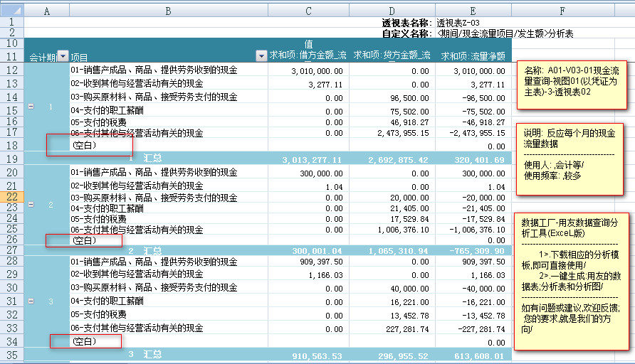Click the Select All corner button
Viewport: 635px width, 364px height.
pyautogui.click(x=11, y=11)
